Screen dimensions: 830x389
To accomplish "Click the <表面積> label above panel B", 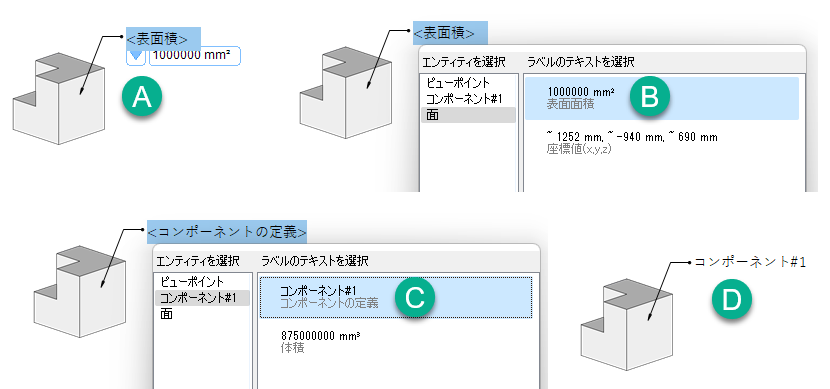I will [x=450, y=33].
